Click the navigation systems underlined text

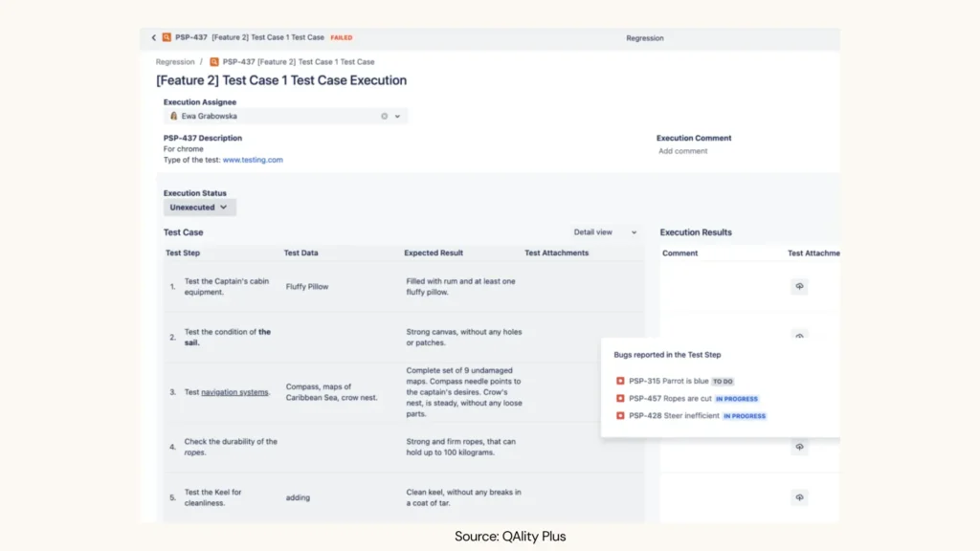(x=234, y=392)
